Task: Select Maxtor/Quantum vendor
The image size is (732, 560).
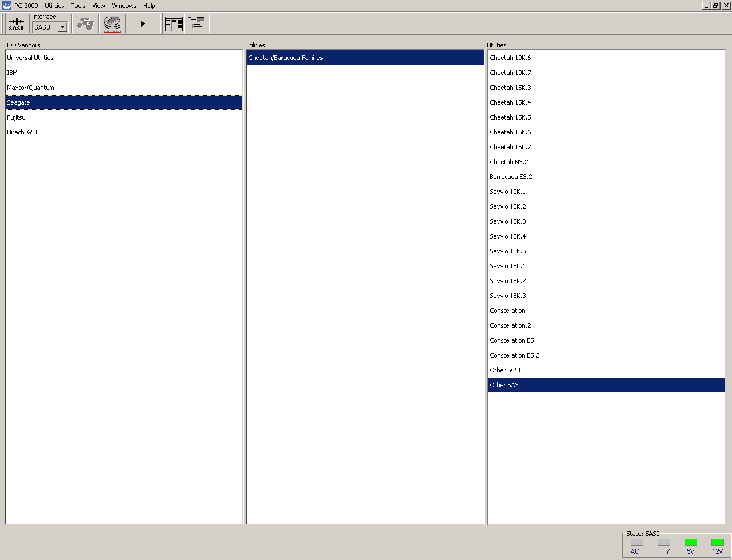Action: (x=124, y=88)
